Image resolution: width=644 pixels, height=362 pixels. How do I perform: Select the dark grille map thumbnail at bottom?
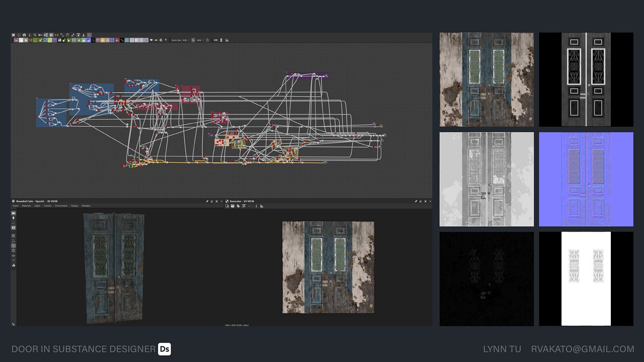487,279
